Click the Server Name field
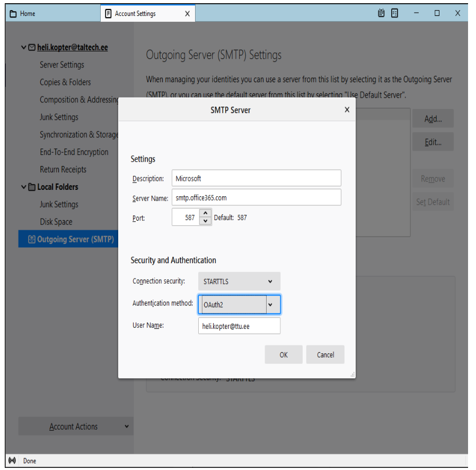The width and height of the screenshot is (476, 470). tap(257, 197)
